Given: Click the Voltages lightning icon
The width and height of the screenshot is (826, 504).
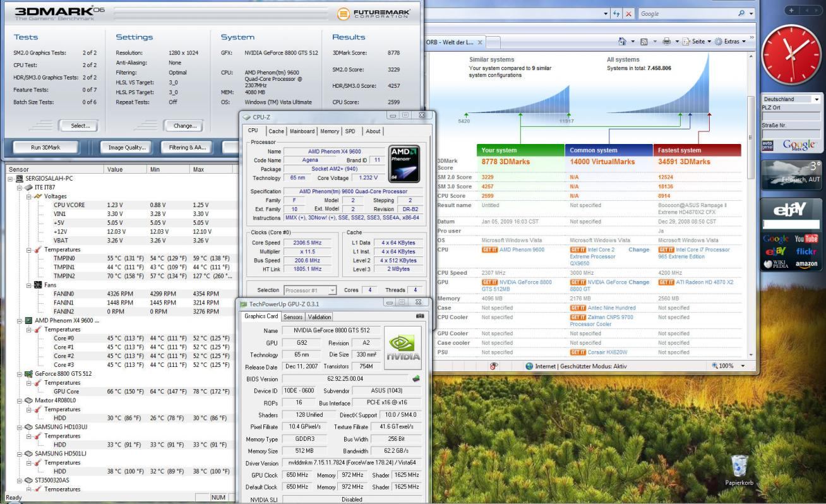Looking at the screenshot, I should point(37,196).
